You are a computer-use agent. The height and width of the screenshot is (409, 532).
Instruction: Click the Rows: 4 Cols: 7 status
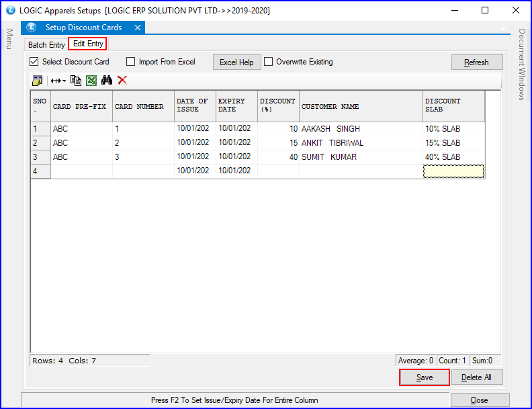tap(90, 361)
